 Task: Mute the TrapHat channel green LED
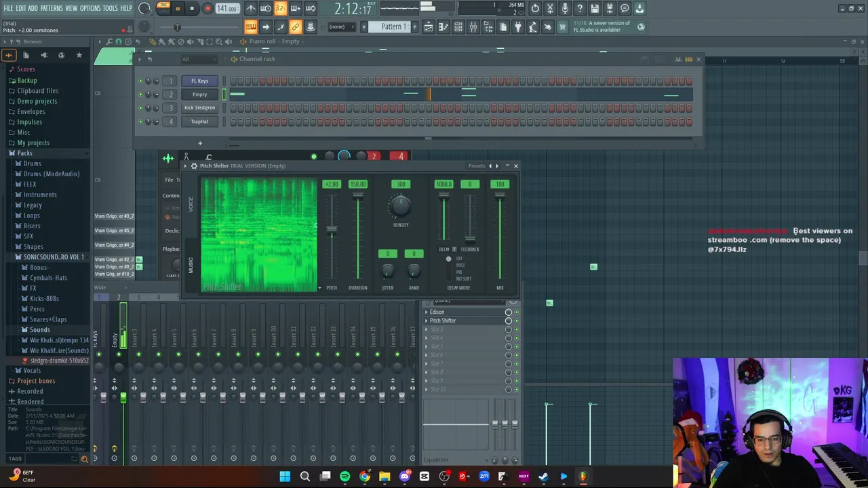tap(140, 122)
